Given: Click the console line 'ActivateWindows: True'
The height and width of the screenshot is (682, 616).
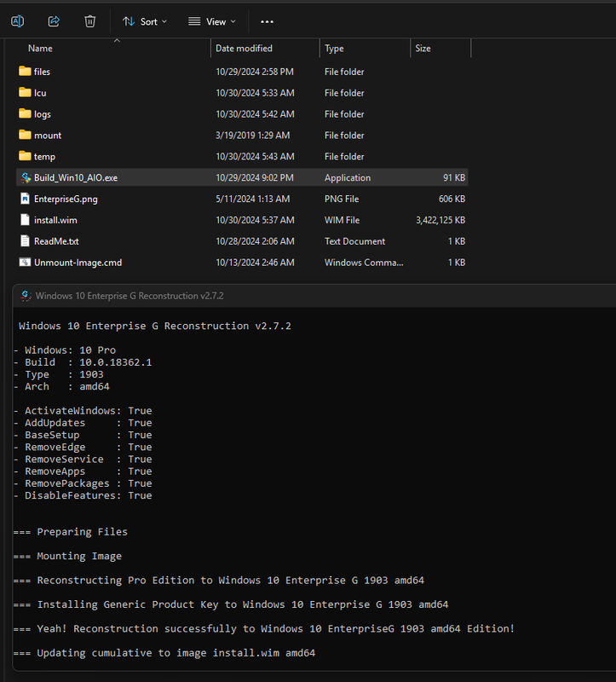Looking at the screenshot, I should [83, 411].
